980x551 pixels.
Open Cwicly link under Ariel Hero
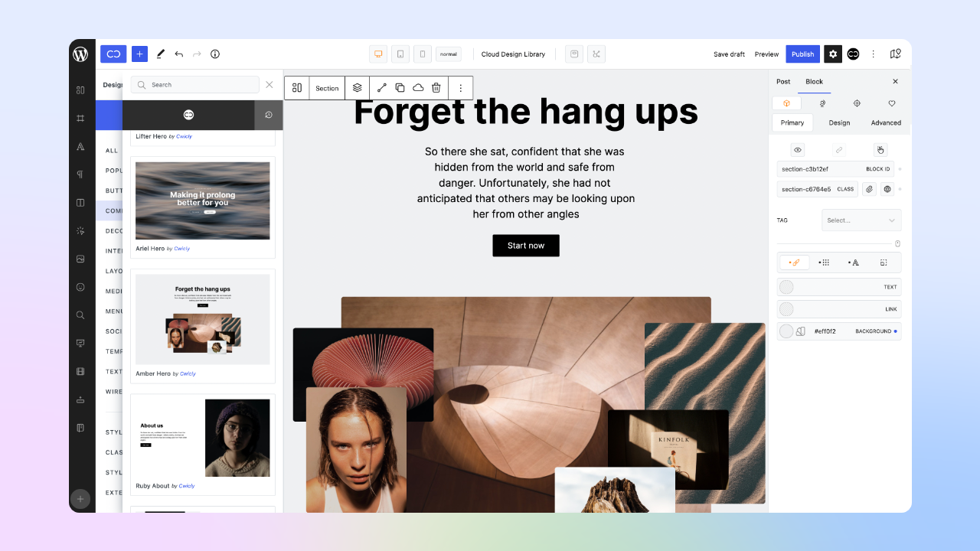(182, 249)
